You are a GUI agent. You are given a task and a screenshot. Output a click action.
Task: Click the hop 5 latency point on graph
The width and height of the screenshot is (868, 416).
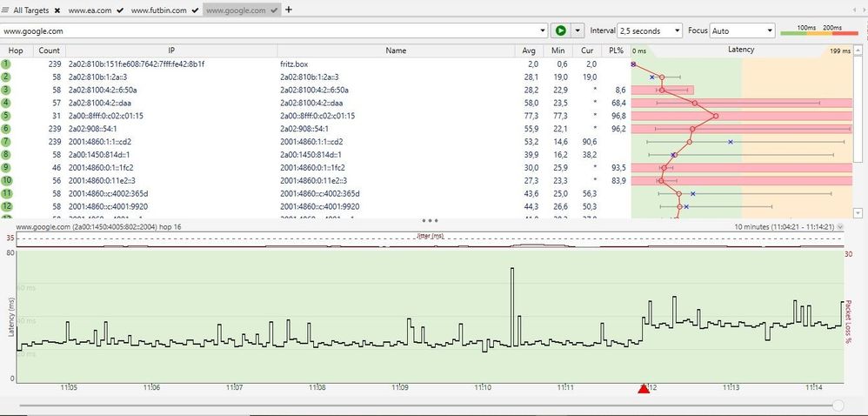(x=716, y=116)
